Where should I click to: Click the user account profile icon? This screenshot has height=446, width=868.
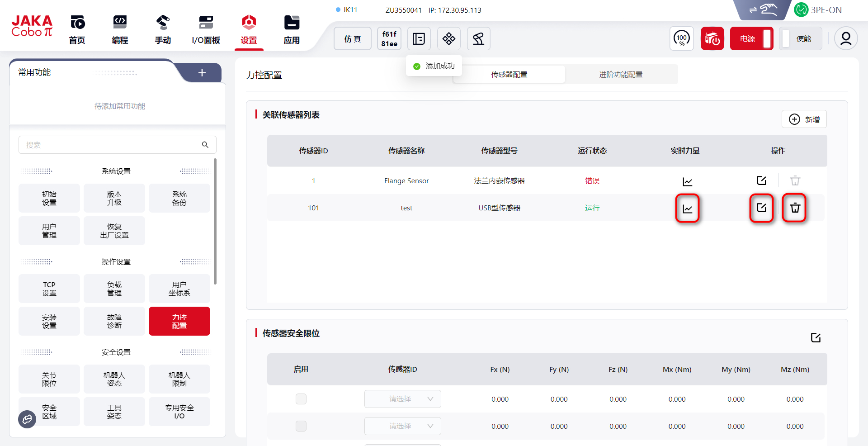point(845,39)
